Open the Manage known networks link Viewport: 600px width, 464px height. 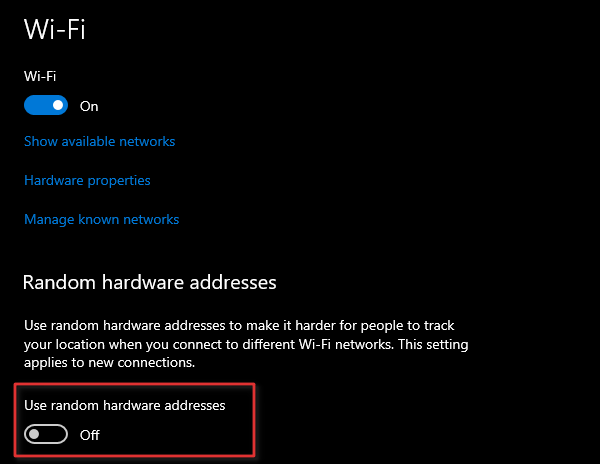click(101, 219)
